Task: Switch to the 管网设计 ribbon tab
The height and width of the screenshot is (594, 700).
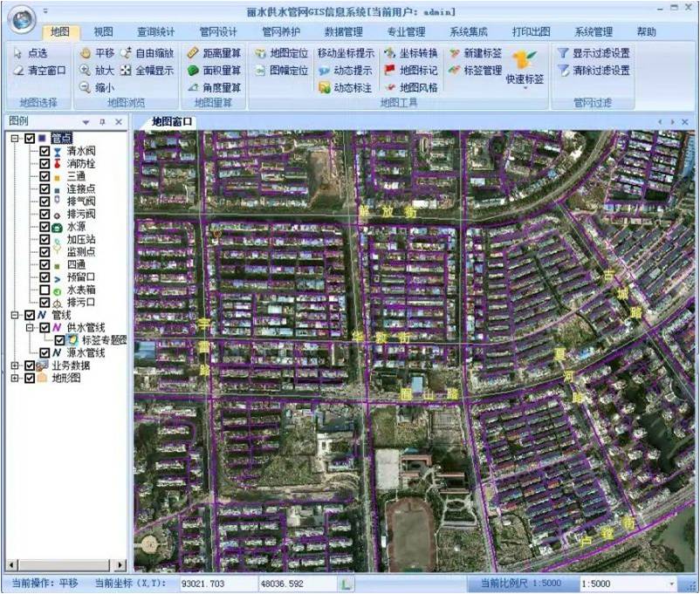Action: click(x=218, y=32)
